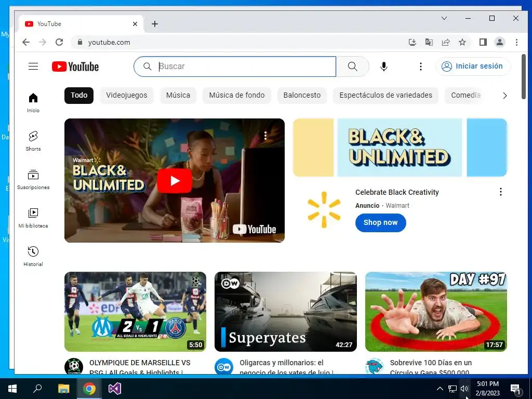
Task: Open Sobrevive 100 Días video title
Action: [x=431, y=367]
